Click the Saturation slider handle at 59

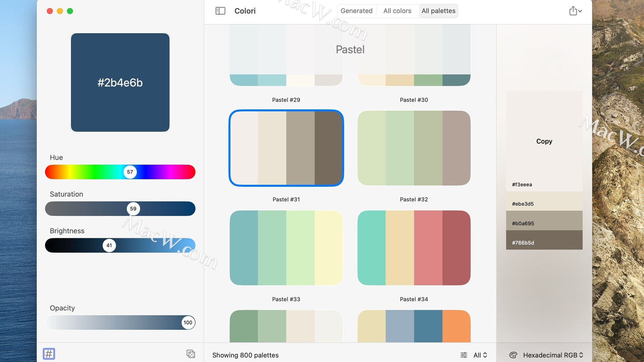(133, 208)
